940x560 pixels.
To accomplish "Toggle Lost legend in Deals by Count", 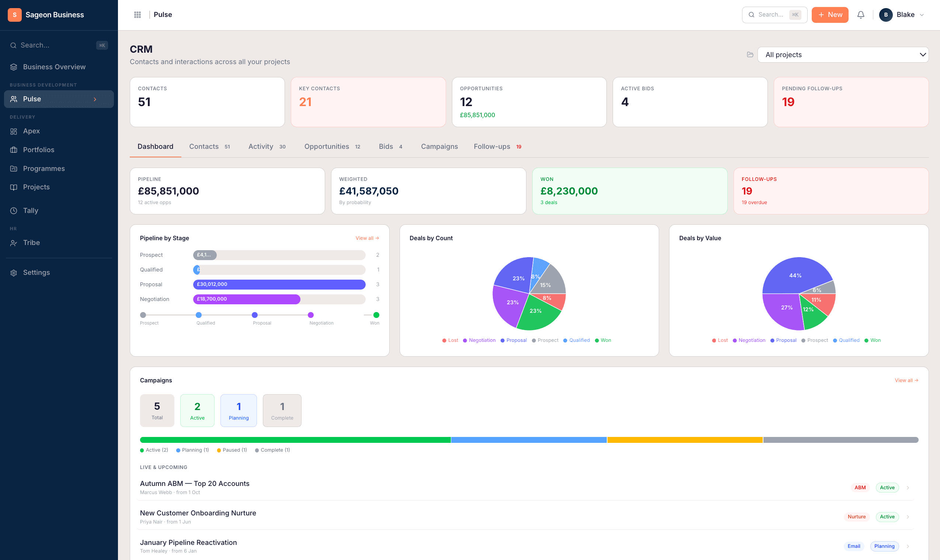I will coord(450,340).
